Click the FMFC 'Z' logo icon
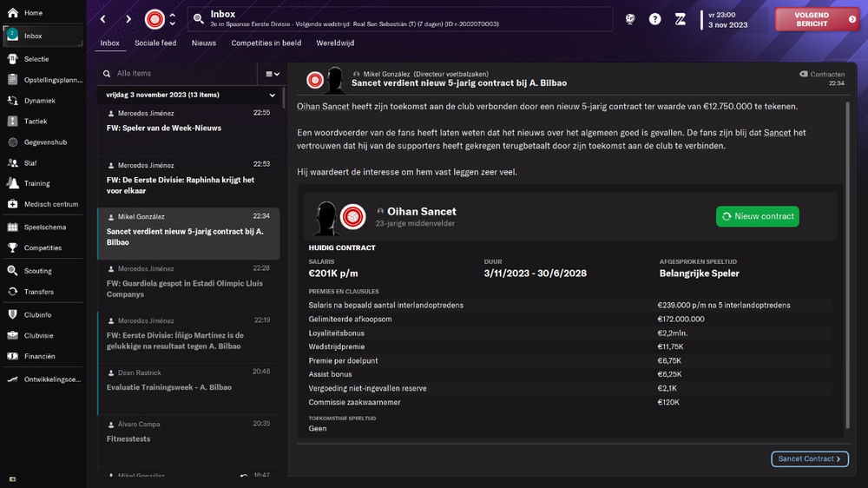The height and width of the screenshot is (488, 868). [x=681, y=19]
